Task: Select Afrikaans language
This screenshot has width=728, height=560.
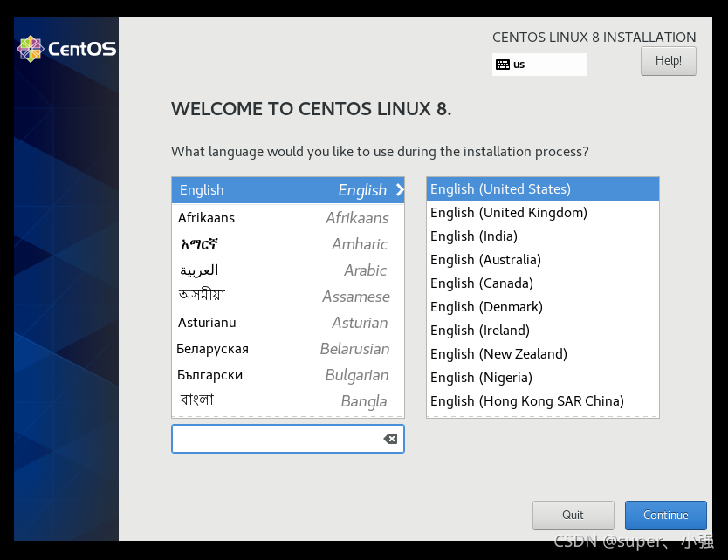Action: [288, 217]
